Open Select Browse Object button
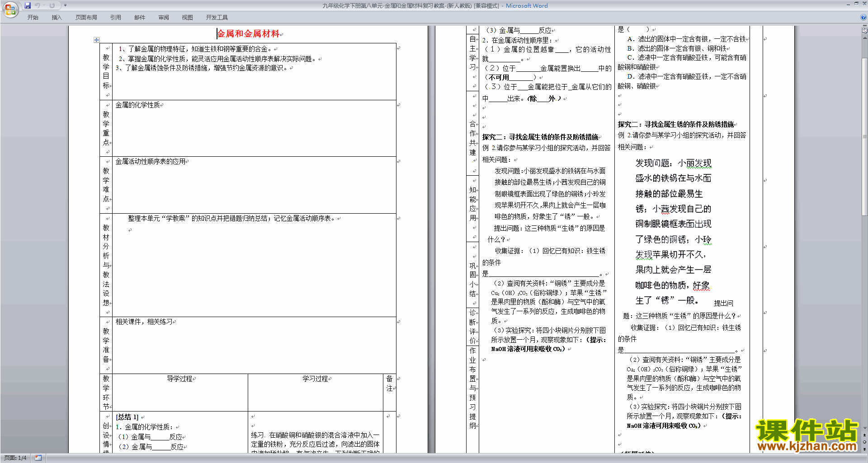The width and height of the screenshot is (868, 463). [x=865, y=442]
